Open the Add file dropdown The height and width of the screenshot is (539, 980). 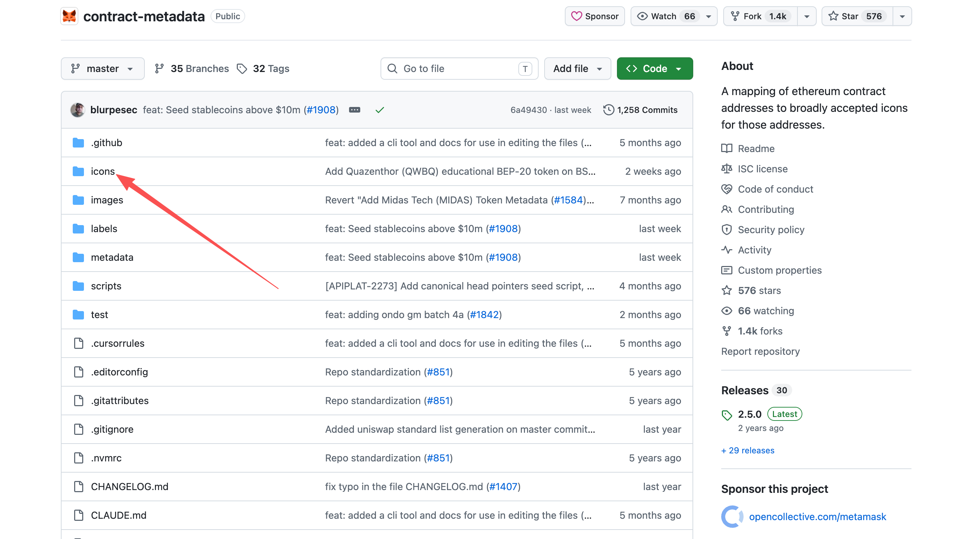[x=577, y=69]
